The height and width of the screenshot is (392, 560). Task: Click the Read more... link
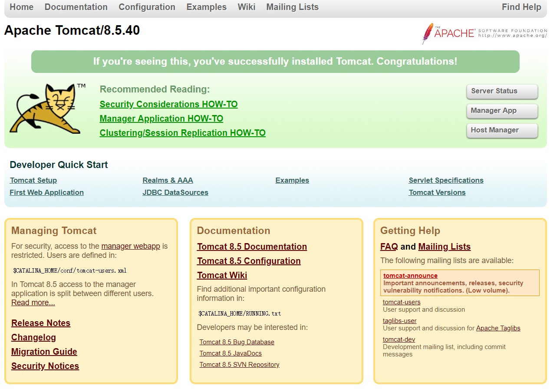(33, 303)
